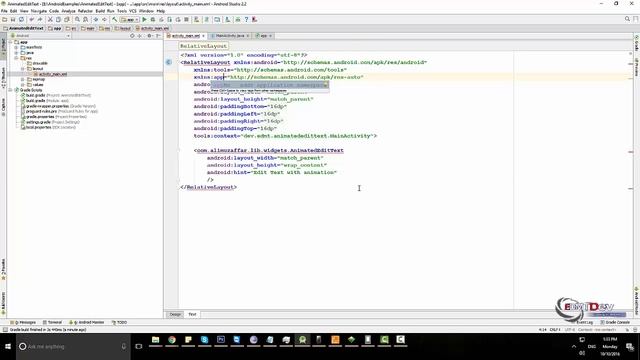The height and width of the screenshot is (360, 640).
Task: Select the drawable folder in project tree
Action: (37, 63)
